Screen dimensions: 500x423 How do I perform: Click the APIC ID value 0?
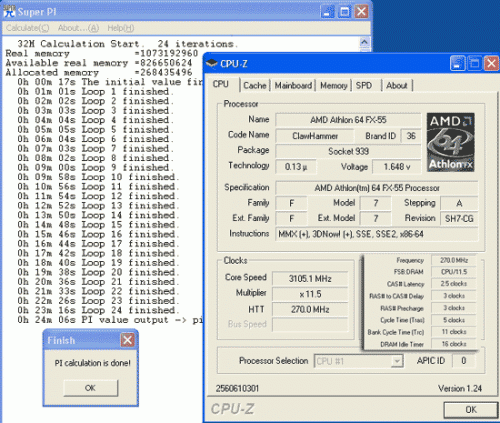pyautogui.click(x=463, y=361)
